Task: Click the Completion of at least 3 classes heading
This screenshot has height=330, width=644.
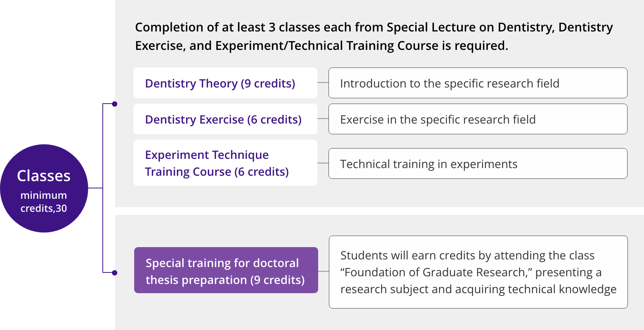Action: click(x=374, y=36)
